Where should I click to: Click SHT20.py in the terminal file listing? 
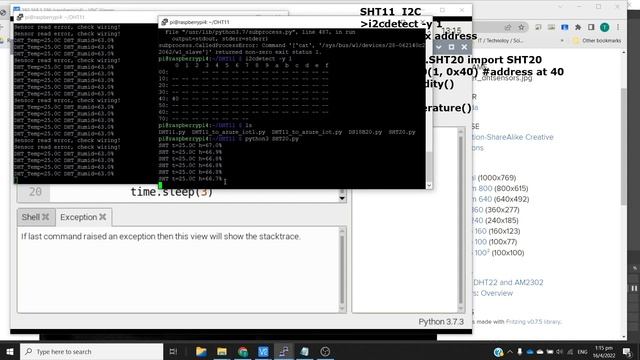click(x=402, y=132)
